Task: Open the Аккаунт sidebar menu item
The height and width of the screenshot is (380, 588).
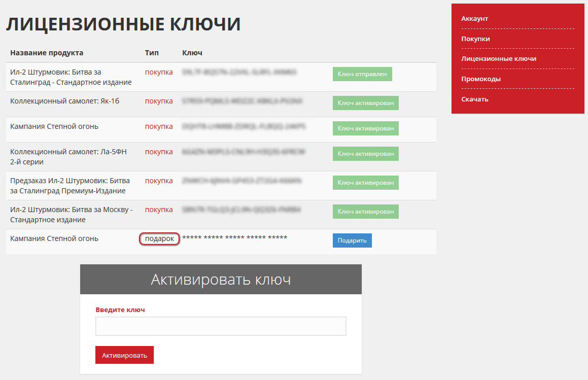Action: 474,18
